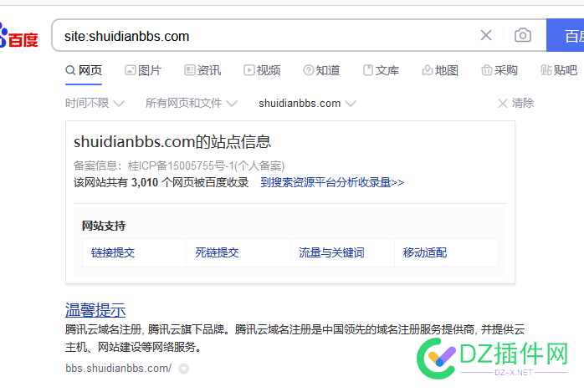Click the 网站支持 section label
Image resolution: width=584 pixels, height=392 pixels.
[104, 226]
